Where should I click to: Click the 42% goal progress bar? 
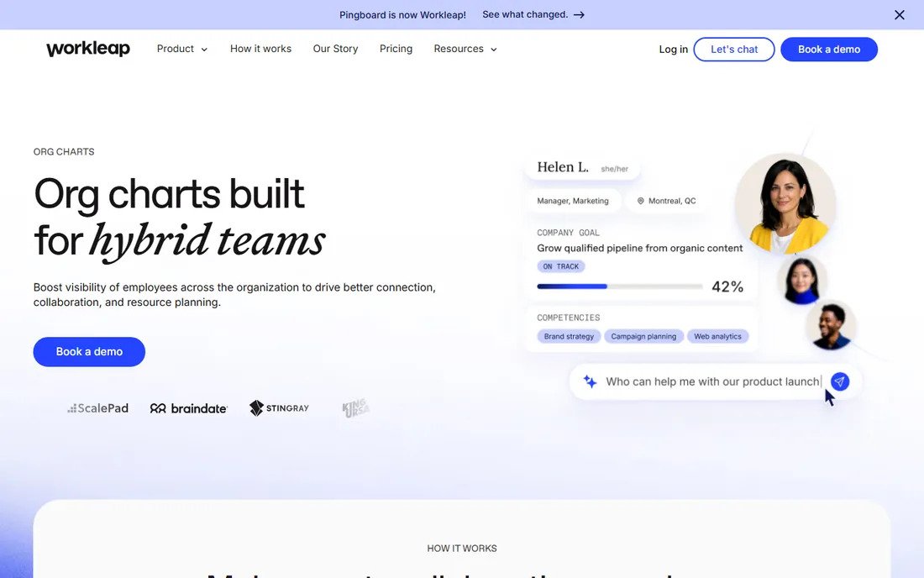coord(619,286)
